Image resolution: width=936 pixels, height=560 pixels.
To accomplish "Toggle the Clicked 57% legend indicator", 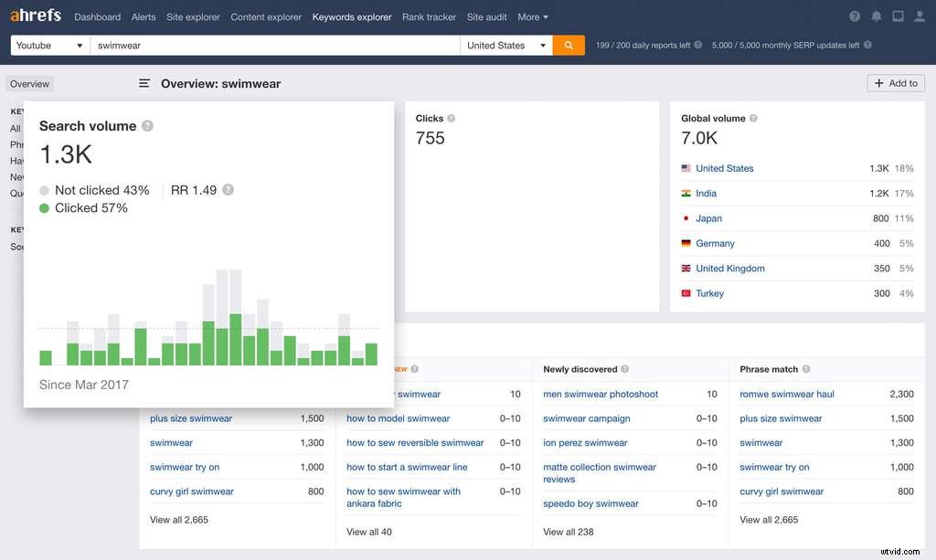I will [43, 208].
